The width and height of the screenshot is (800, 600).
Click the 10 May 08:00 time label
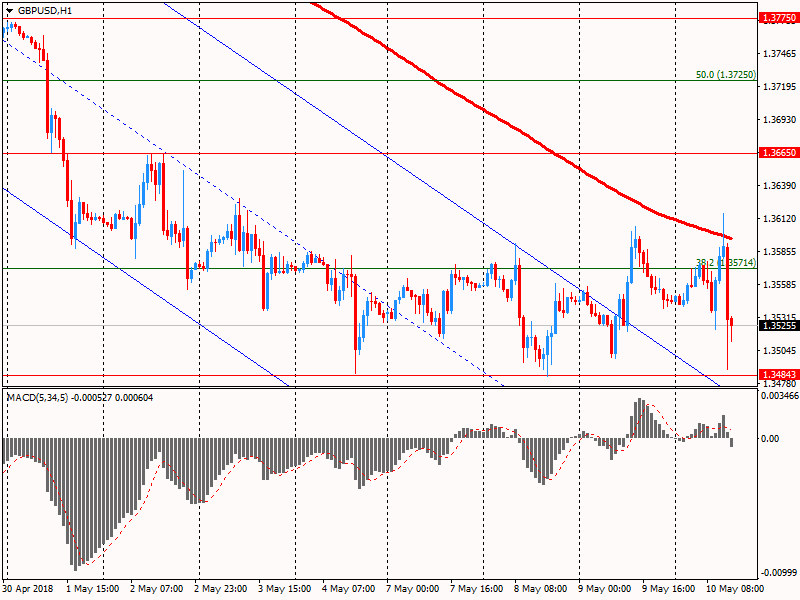click(735, 589)
